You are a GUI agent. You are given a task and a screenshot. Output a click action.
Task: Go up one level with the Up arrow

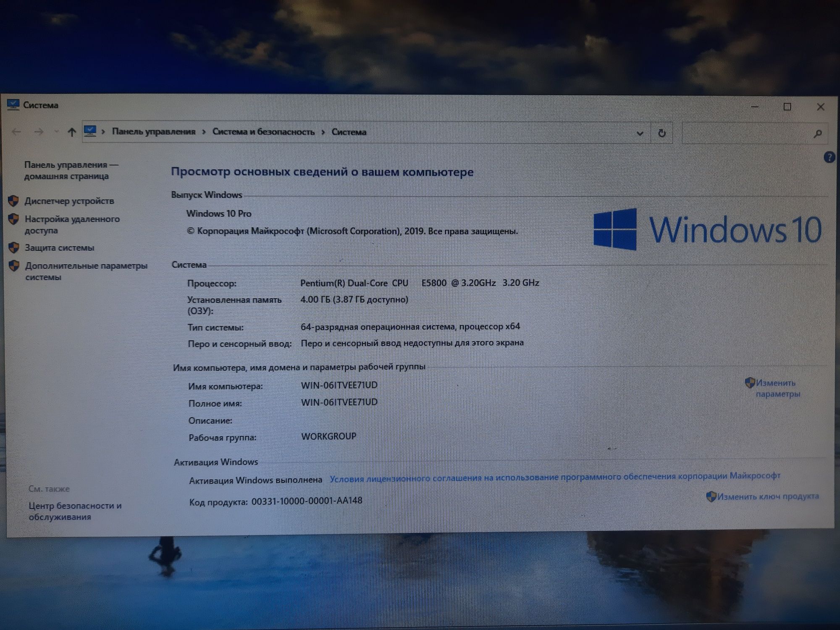click(72, 132)
